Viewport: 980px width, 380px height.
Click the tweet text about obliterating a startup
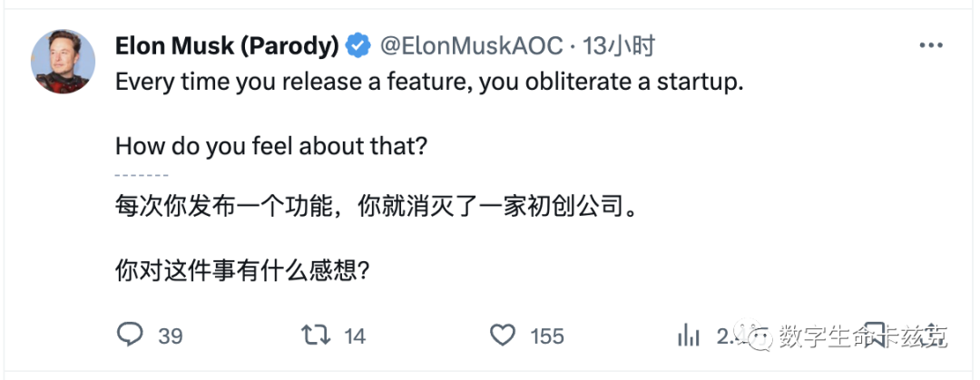point(429,83)
